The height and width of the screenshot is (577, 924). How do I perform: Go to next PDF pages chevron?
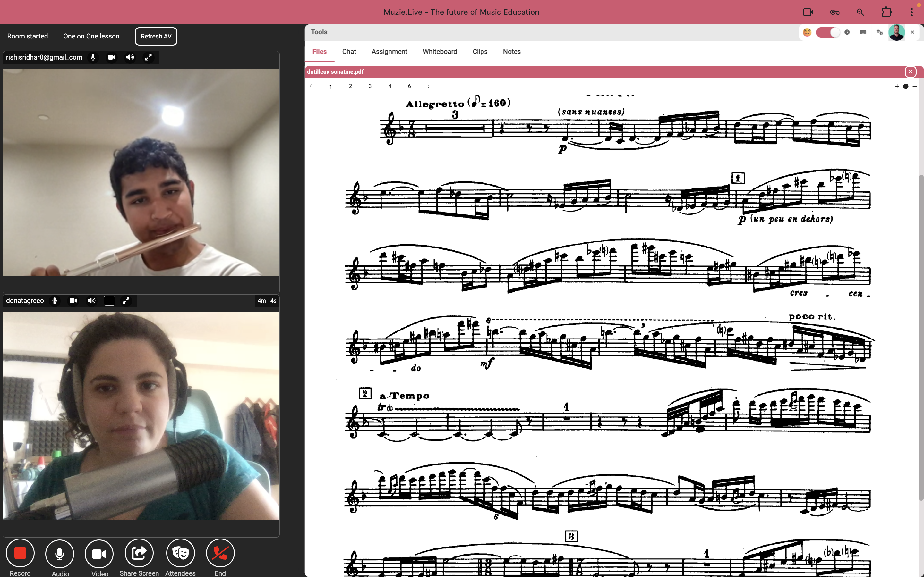(428, 86)
